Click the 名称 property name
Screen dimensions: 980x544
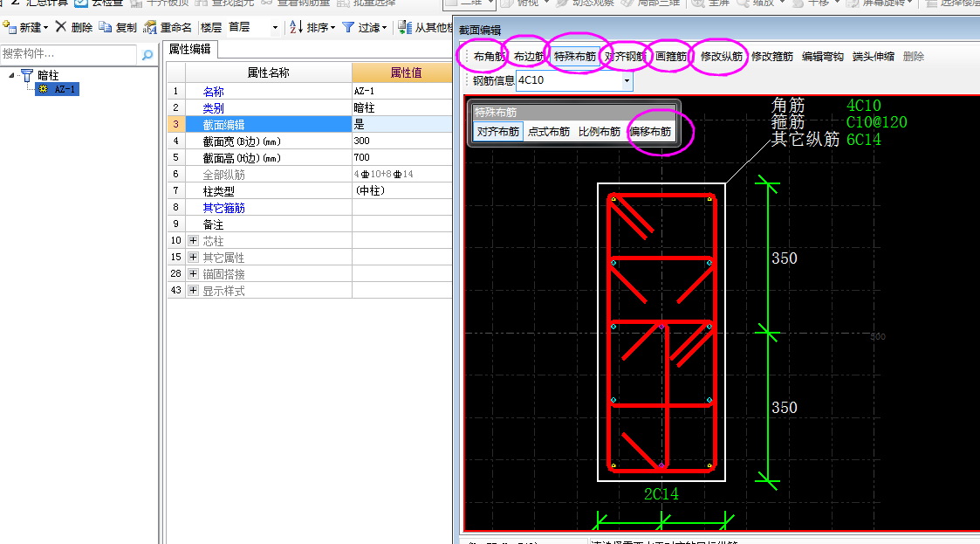(x=213, y=92)
